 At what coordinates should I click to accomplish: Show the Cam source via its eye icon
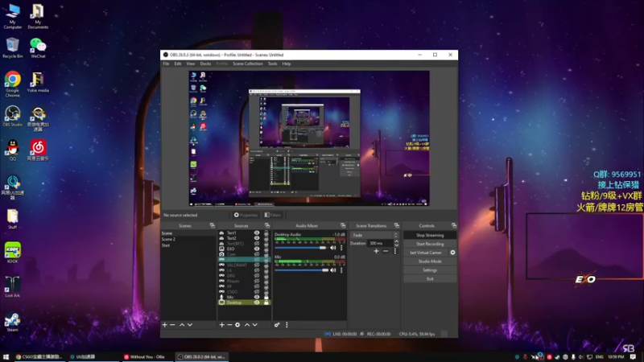(x=257, y=254)
